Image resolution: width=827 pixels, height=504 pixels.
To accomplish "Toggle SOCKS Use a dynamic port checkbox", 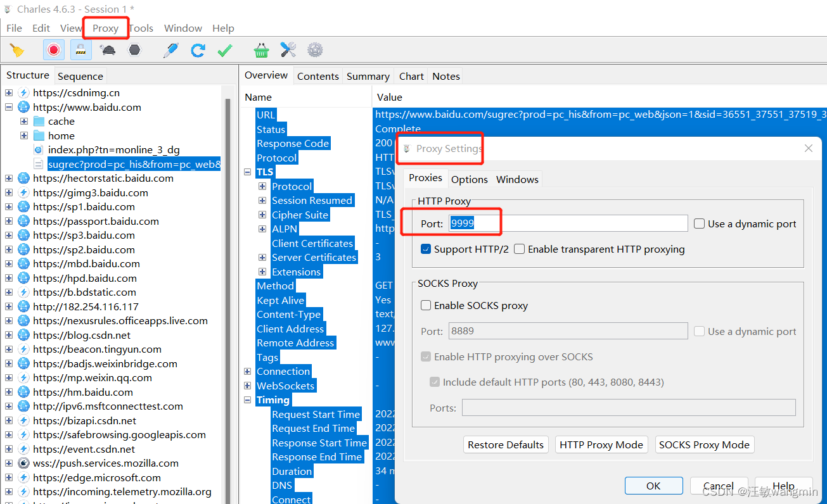I will [700, 331].
